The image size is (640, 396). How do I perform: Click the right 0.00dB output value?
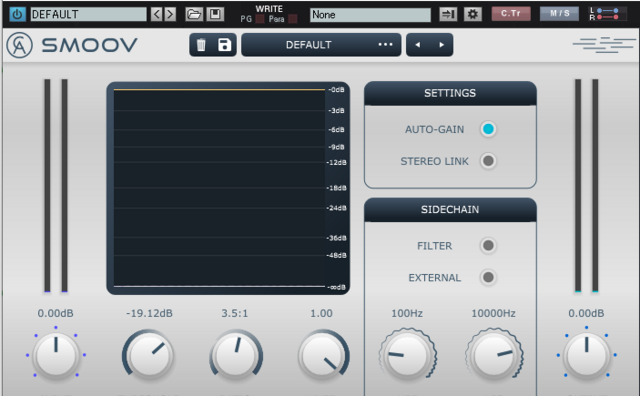(586, 313)
